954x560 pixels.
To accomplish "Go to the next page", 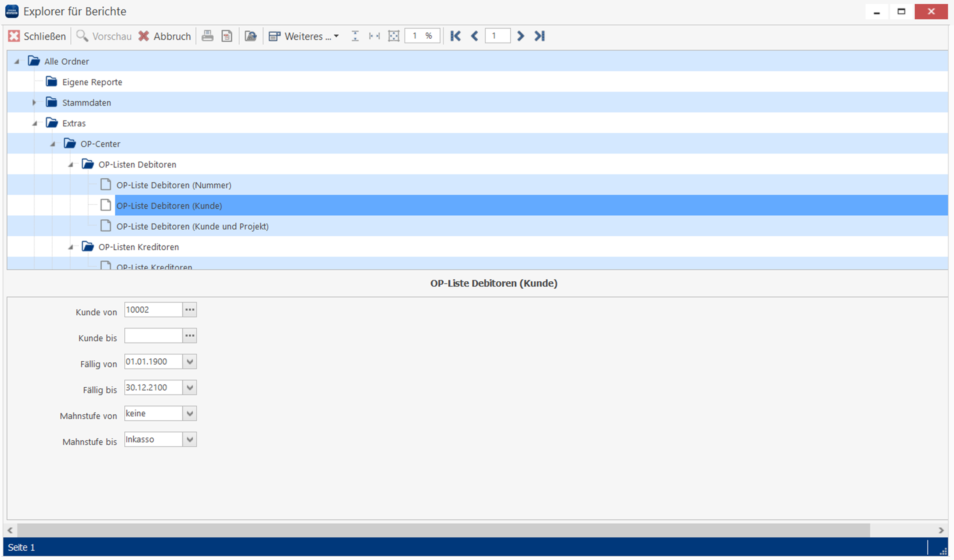I will click(x=520, y=36).
